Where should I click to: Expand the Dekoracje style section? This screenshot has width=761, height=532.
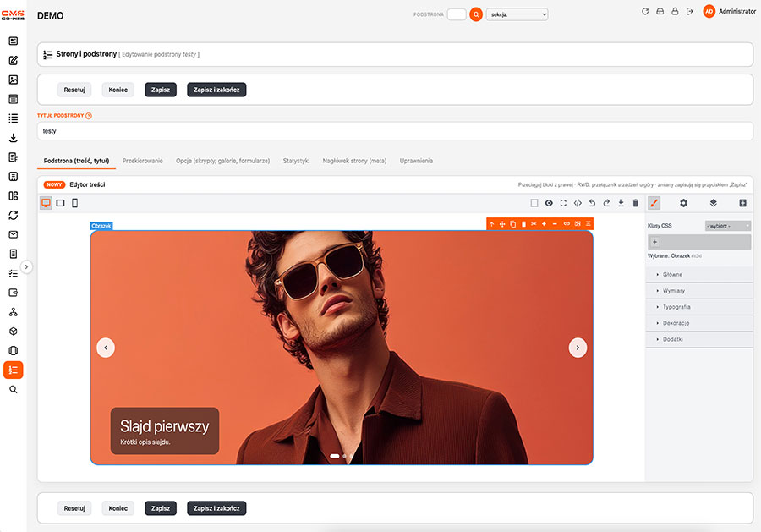point(699,323)
